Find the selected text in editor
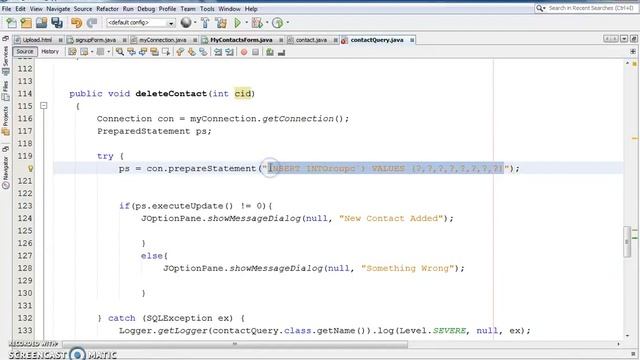The height and width of the screenshot is (360, 640). [120, 52]
